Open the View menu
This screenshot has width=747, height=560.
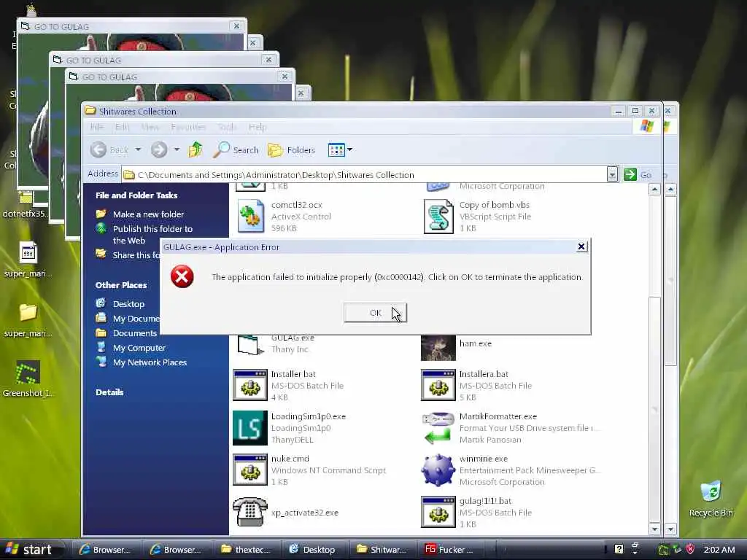(150, 127)
